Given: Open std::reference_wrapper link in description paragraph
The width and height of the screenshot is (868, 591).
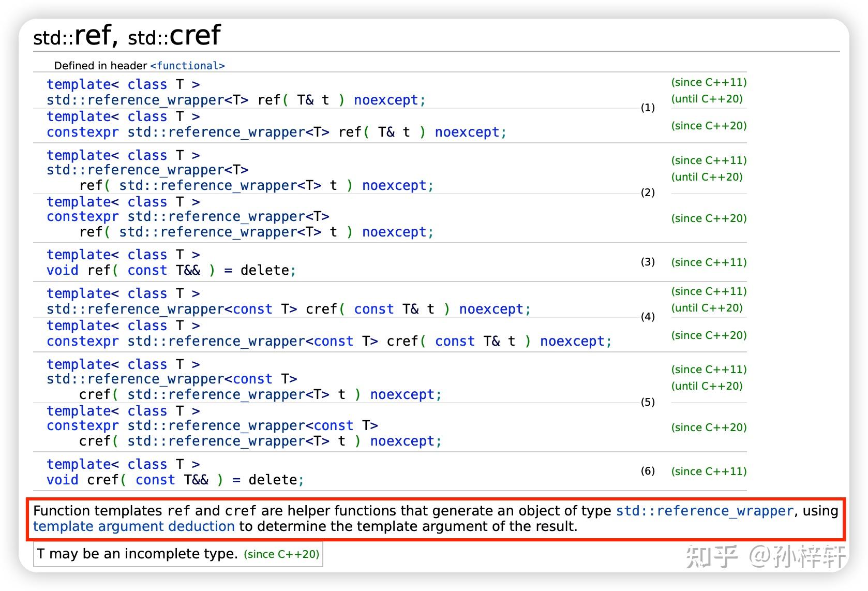Looking at the screenshot, I should [705, 511].
